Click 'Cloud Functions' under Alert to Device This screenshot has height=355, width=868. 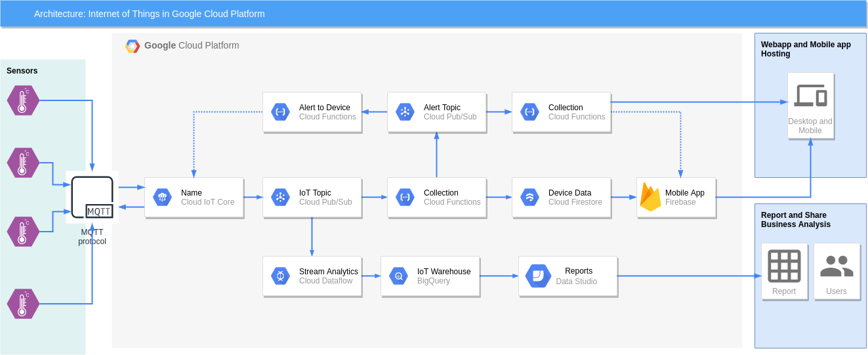[327, 117]
